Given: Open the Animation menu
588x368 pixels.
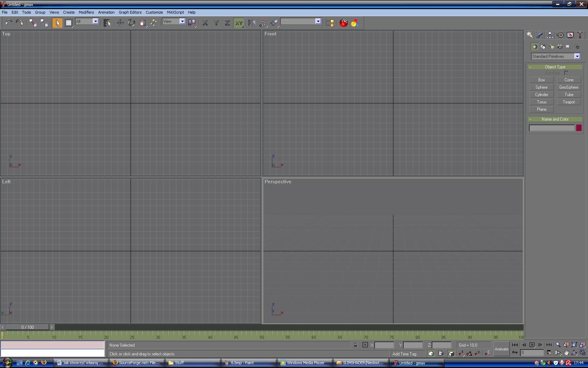Looking at the screenshot, I should pos(106,12).
